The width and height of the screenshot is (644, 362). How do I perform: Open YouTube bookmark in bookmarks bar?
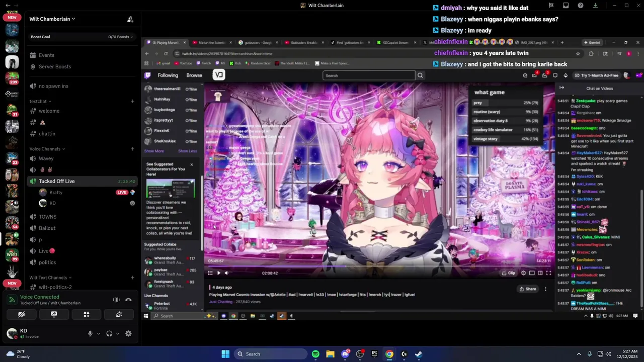183,63
